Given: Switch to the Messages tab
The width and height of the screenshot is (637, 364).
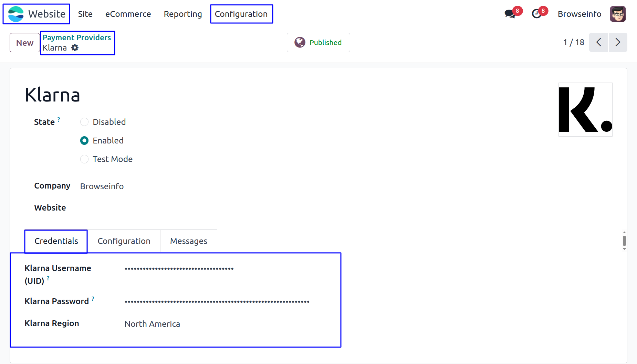Looking at the screenshot, I should tap(189, 241).
